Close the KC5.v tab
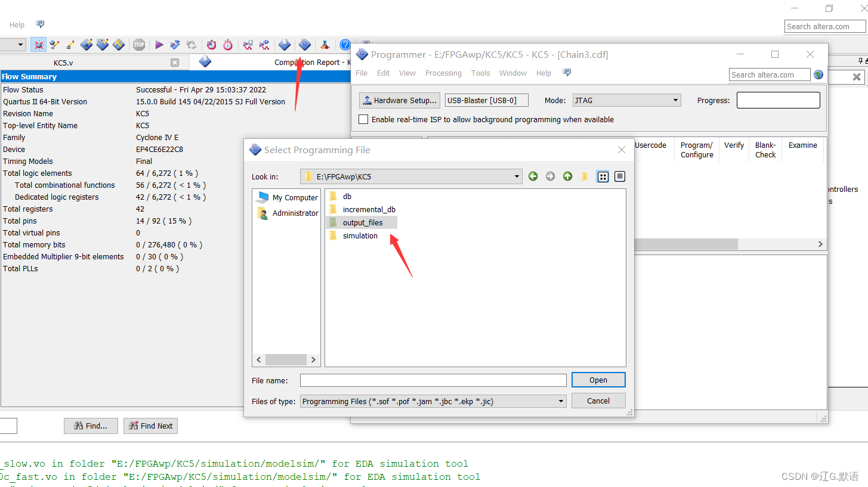 coord(175,63)
